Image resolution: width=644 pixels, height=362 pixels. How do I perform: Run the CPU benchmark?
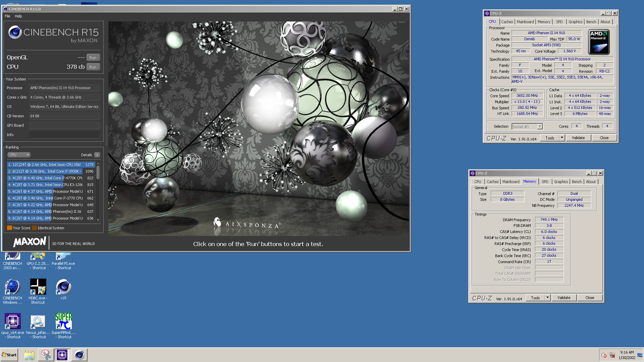pyautogui.click(x=93, y=67)
